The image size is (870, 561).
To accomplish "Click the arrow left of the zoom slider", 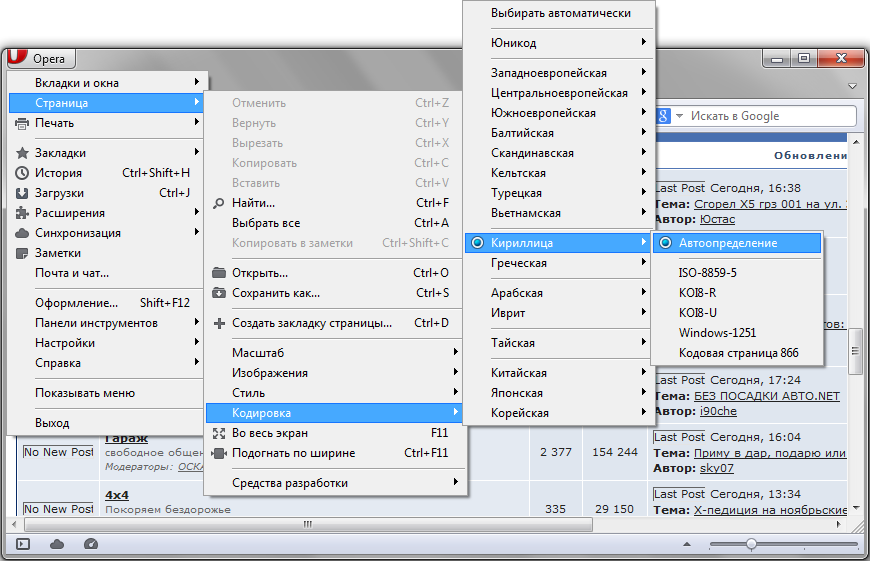I will 687,544.
